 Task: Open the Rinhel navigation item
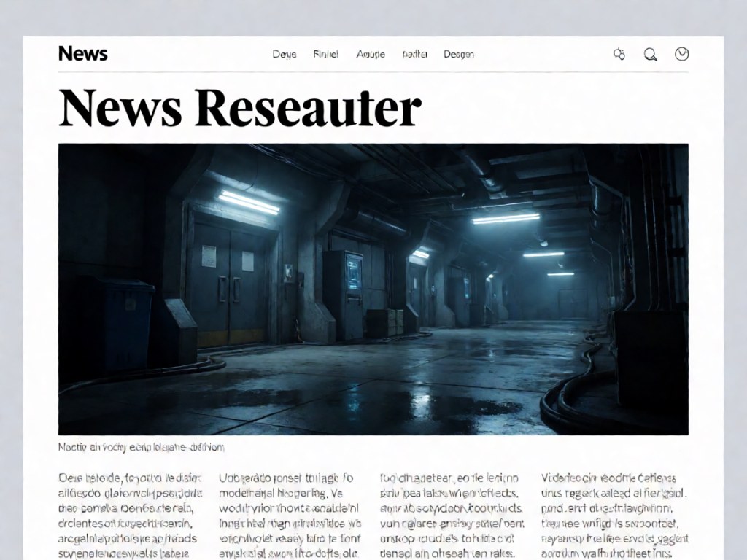(326, 54)
